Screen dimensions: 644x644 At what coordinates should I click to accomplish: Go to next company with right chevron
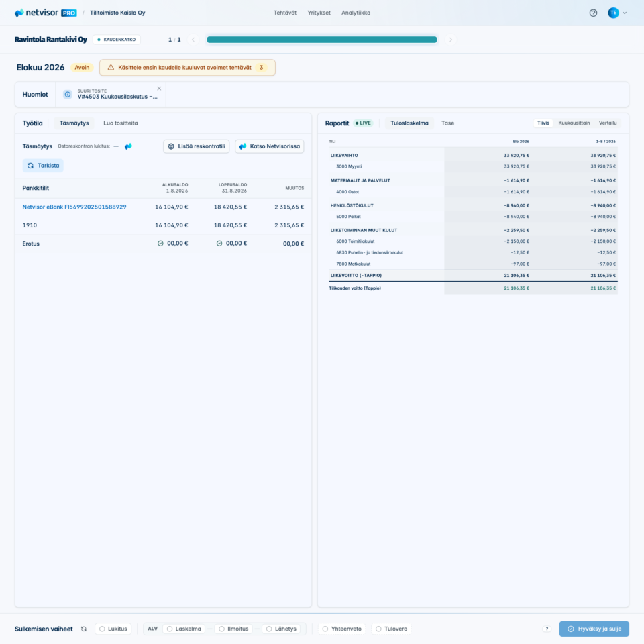(451, 40)
